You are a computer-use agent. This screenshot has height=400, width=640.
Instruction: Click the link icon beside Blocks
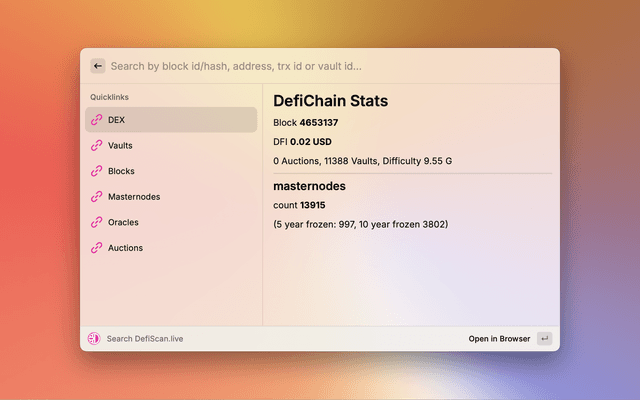97,171
